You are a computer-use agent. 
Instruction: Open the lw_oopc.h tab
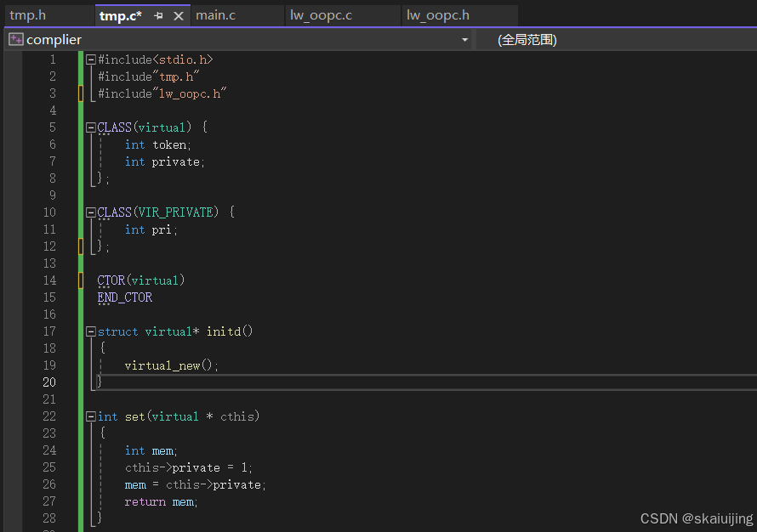[x=437, y=15]
